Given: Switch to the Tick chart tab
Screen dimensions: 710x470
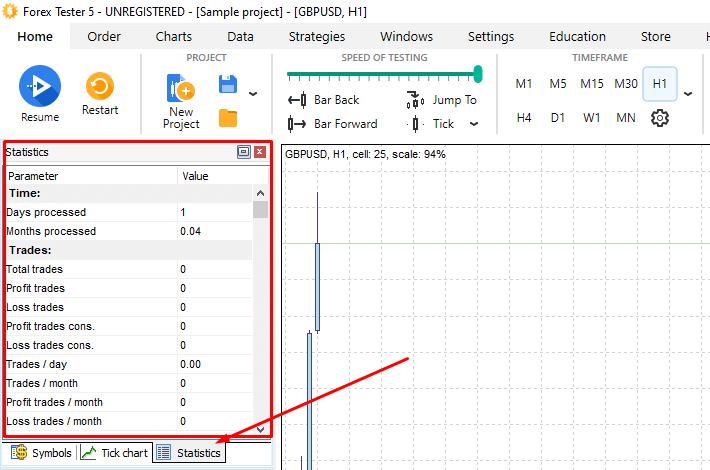Looking at the screenshot, I should click(x=115, y=453).
